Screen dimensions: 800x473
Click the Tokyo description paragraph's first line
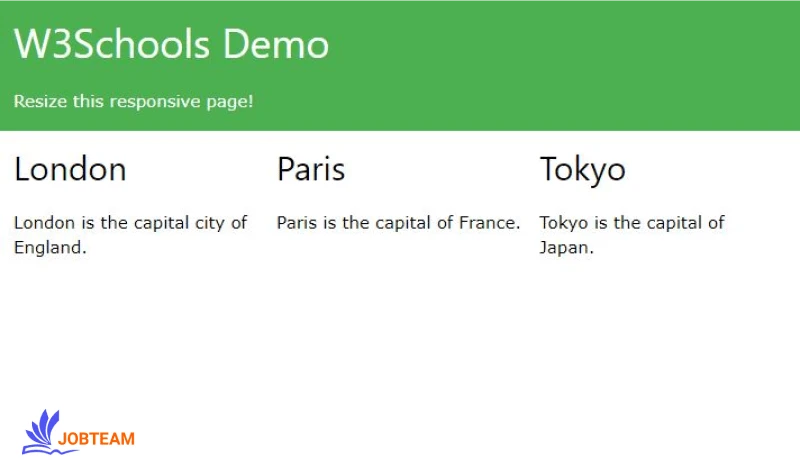pos(631,222)
